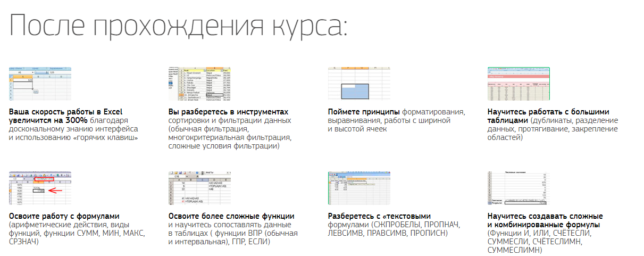
Task: Open the Excel speed screenshot thumbnail
Action: tap(40, 84)
